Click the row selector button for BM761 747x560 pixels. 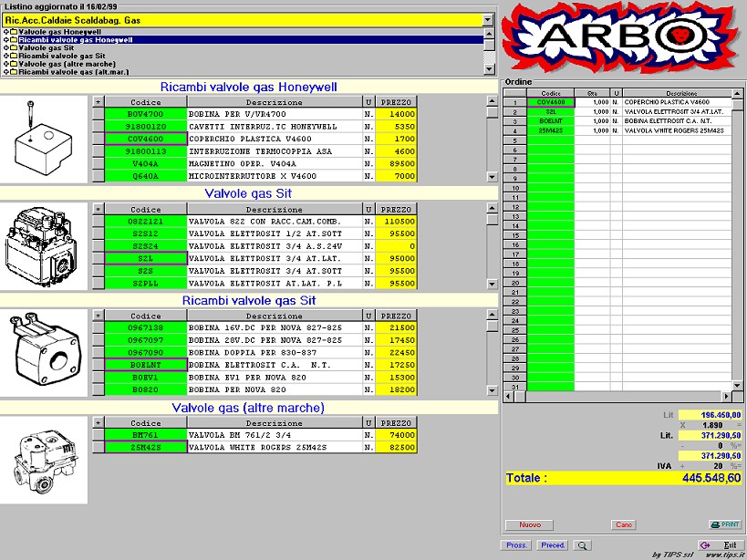click(99, 435)
